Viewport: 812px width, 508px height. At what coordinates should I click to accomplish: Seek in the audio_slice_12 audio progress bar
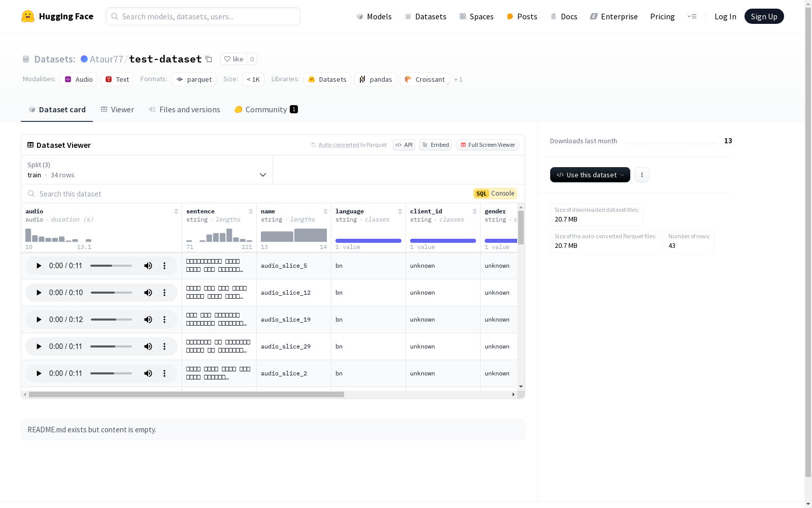pyautogui.click(x=111, y=293)
